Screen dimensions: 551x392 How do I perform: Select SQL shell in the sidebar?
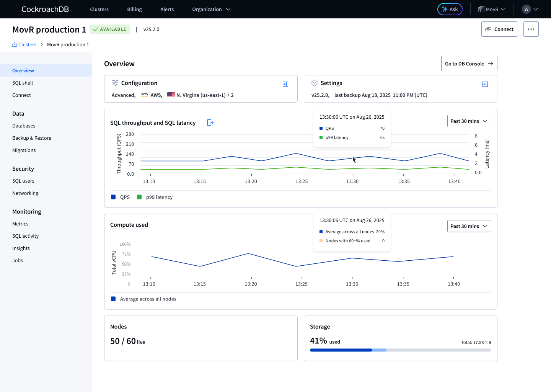coord(46,83)
